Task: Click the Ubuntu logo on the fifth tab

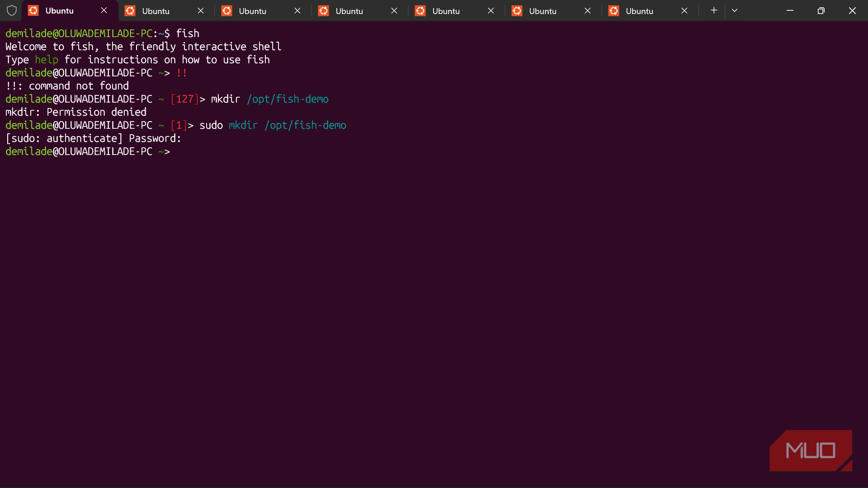Action: [x=420, y=10]
